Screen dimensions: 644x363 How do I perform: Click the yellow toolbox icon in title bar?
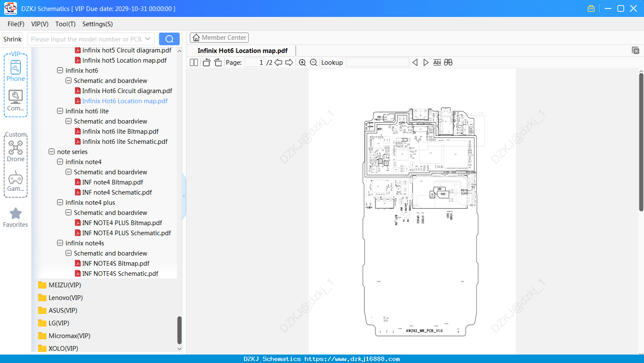tap(591, 8)
